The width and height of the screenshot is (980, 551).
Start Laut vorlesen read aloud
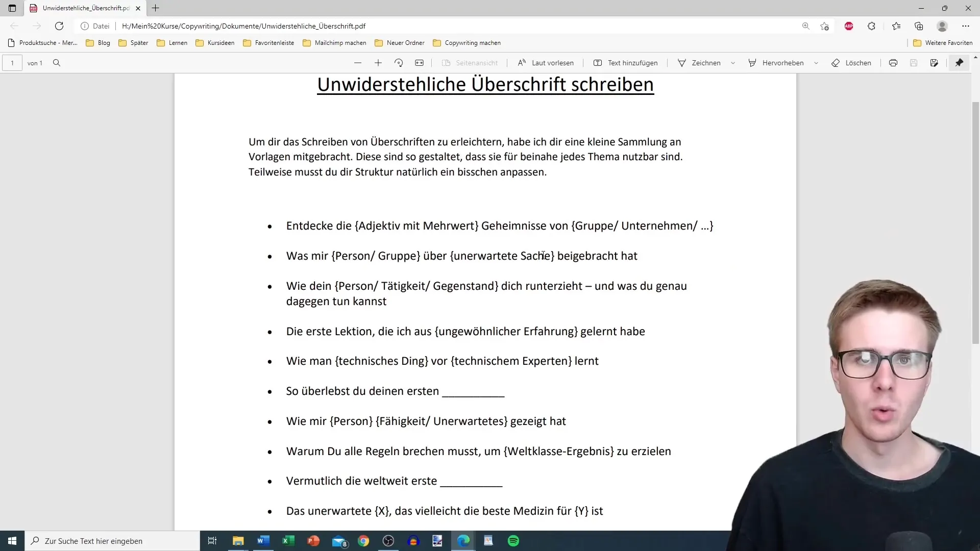coord(546,63)
